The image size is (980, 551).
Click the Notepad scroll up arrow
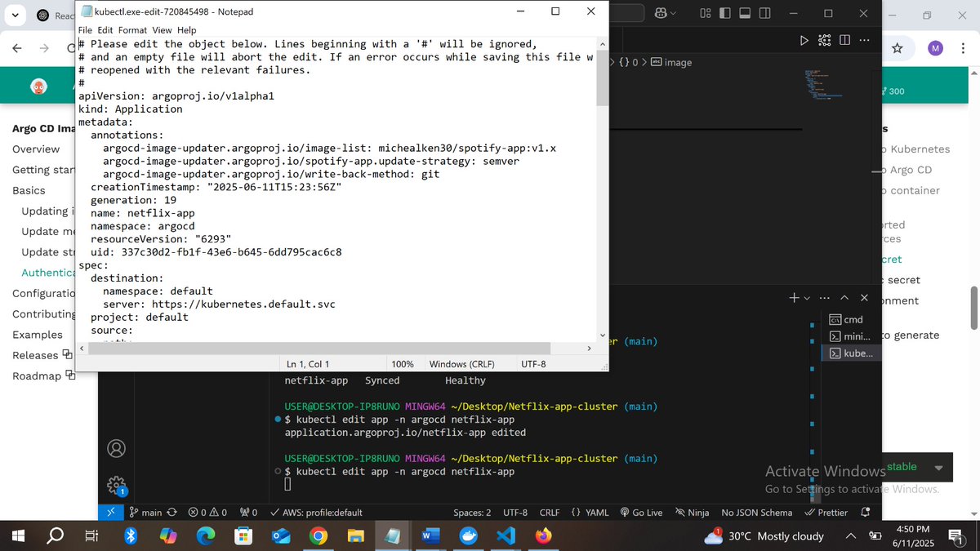pyautogui.click(x=602, y=43)
